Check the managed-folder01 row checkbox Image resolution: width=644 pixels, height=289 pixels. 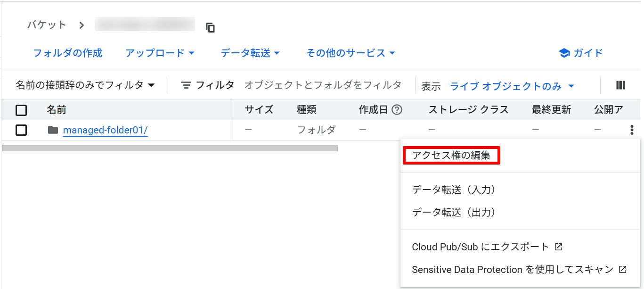pyautogui.click(x=21, y=130)
